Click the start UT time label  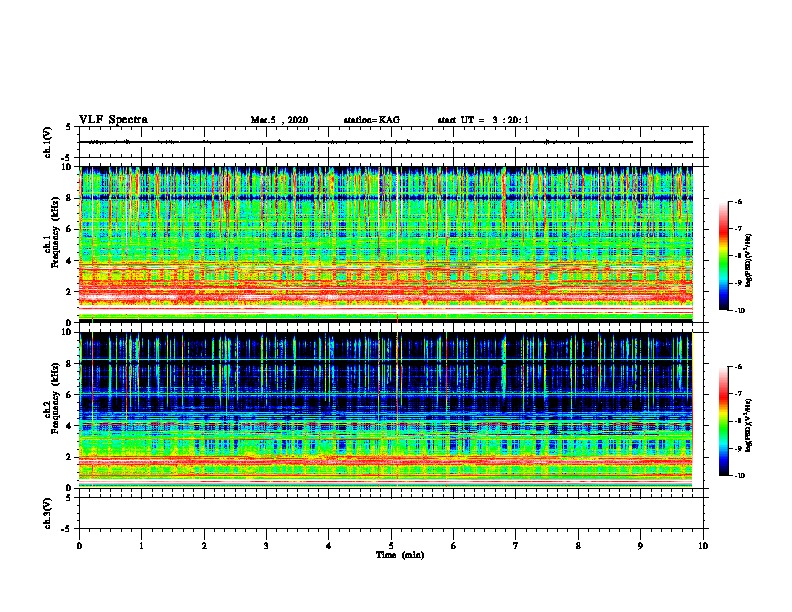(x=483, y=120)
